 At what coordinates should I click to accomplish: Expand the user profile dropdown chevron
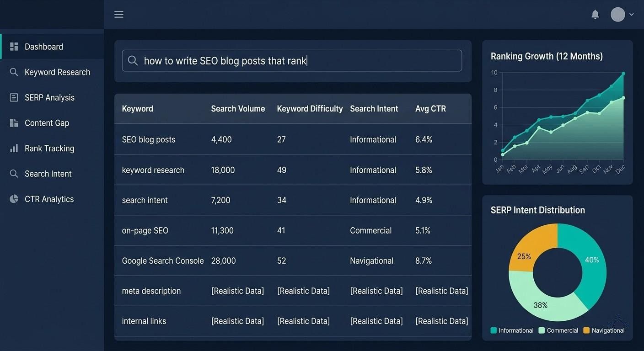632,15
